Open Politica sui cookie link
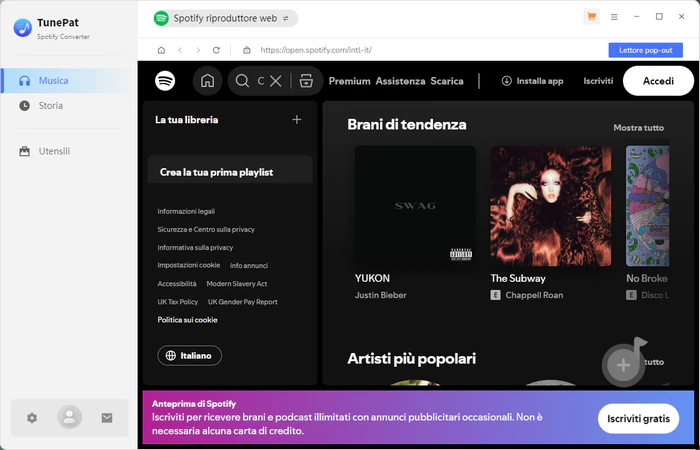This screenshot has width=700, height=450. tap(188, 320)
